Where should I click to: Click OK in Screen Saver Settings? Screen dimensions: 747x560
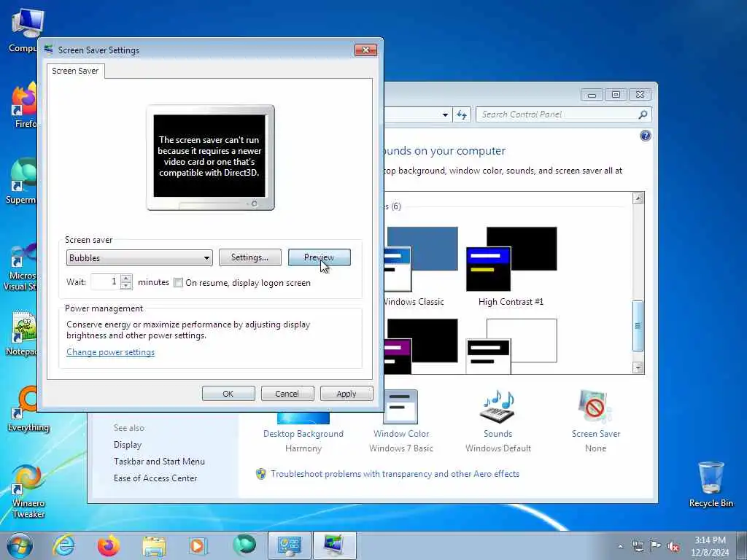click(228, 394)
